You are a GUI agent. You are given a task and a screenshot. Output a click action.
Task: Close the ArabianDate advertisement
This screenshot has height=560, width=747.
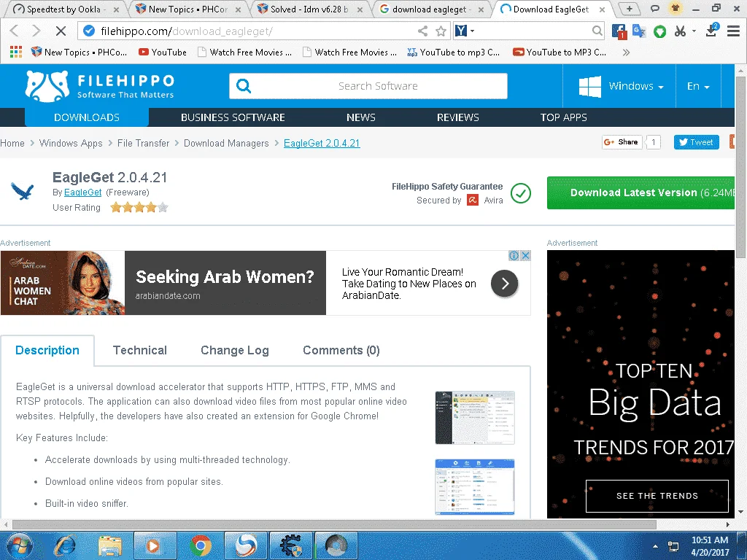click(x=525, y=256)
